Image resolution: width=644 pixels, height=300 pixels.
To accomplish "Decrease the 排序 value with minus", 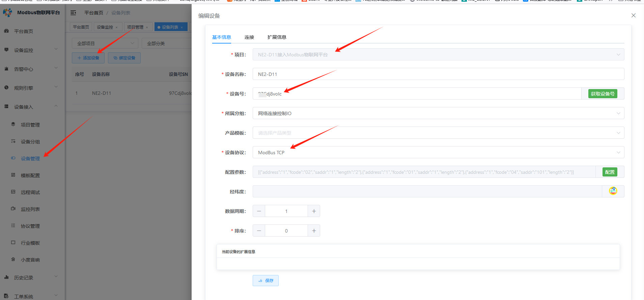I will 259,231.
